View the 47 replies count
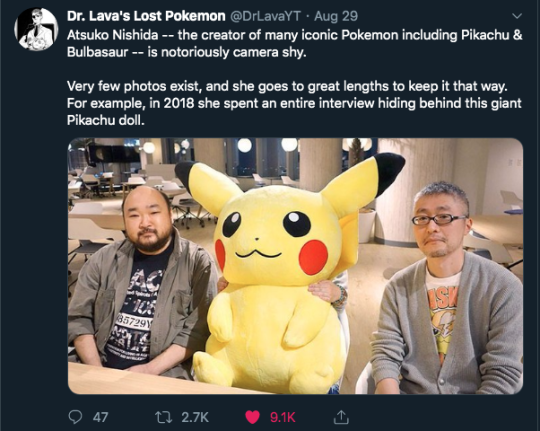 [x=101, y=417]
